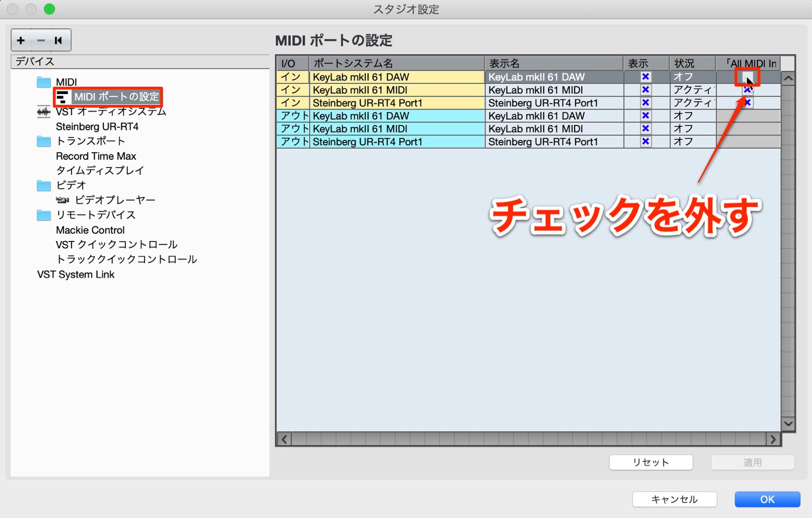Select MIDI ポートの設定 in device tree
Viewport: 812px width, 518px height.
[117, 97]
